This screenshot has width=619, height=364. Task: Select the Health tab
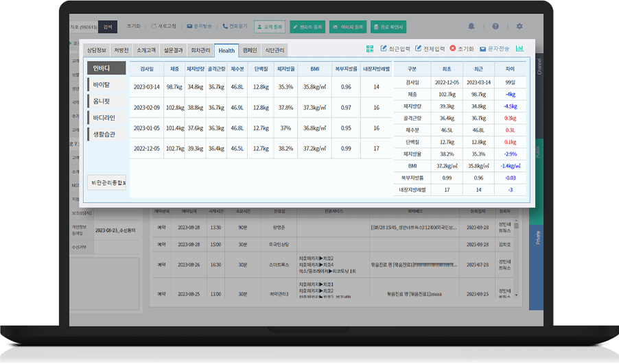pyautogui.click(x=226, y=51)
